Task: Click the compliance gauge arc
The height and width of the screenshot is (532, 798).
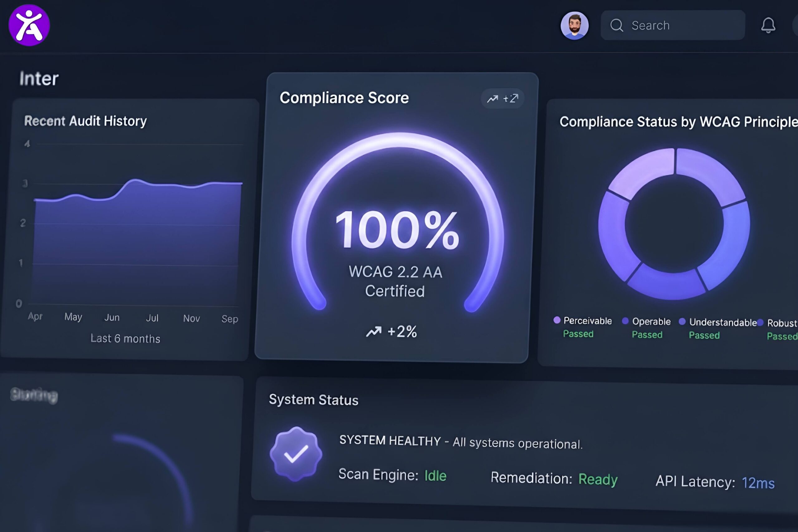Action: (x=398, y=140)
